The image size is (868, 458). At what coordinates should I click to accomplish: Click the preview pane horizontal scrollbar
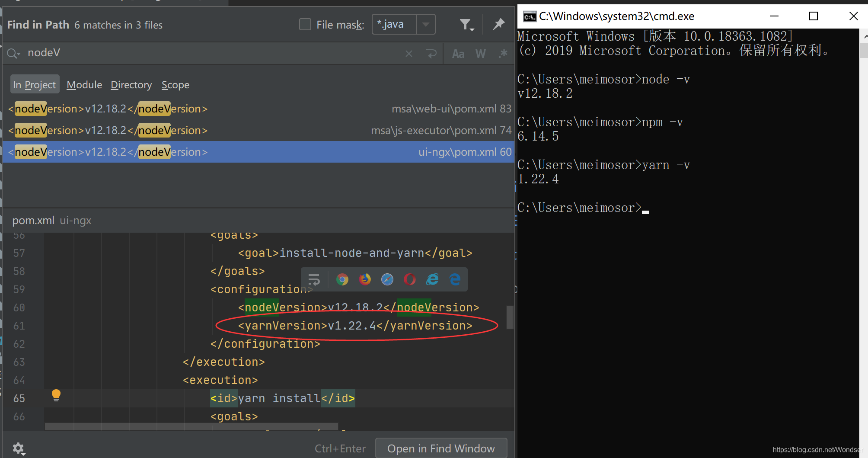(x=191, y=426)
